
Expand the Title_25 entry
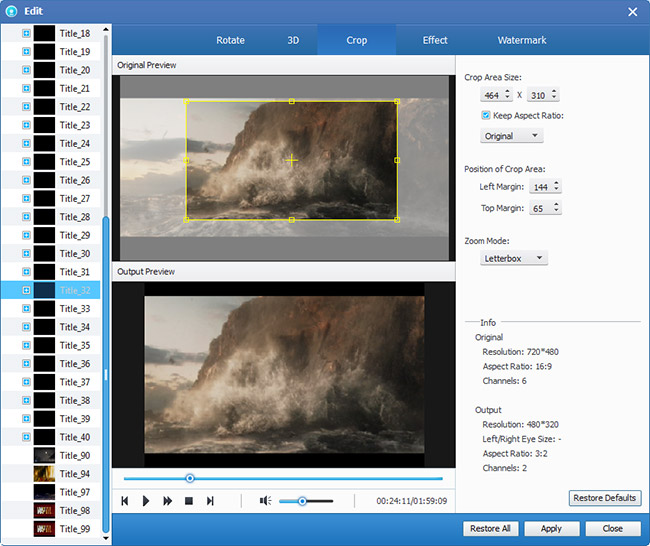26,162
